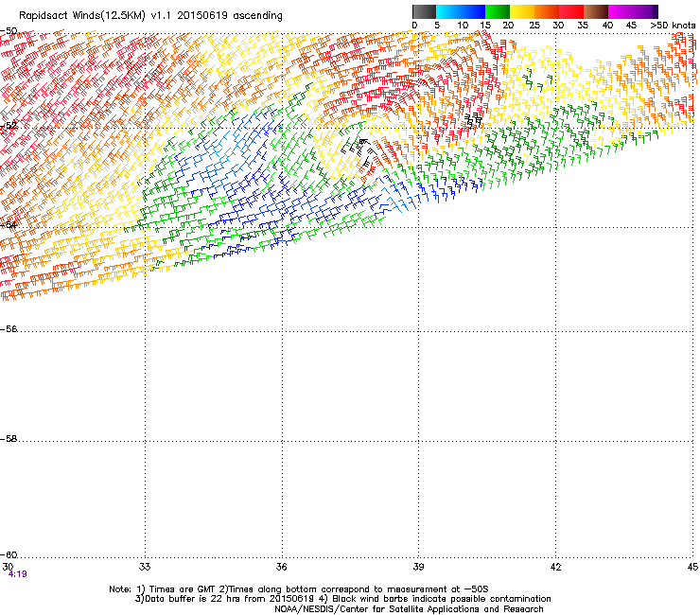
Task: Click the longitude label '45' on bottom axis
Action: pos(692,567)
